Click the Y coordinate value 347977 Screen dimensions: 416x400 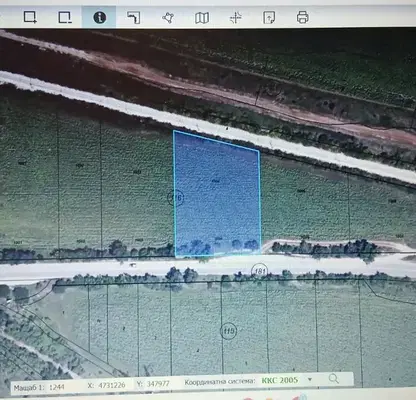click(158, 384)
